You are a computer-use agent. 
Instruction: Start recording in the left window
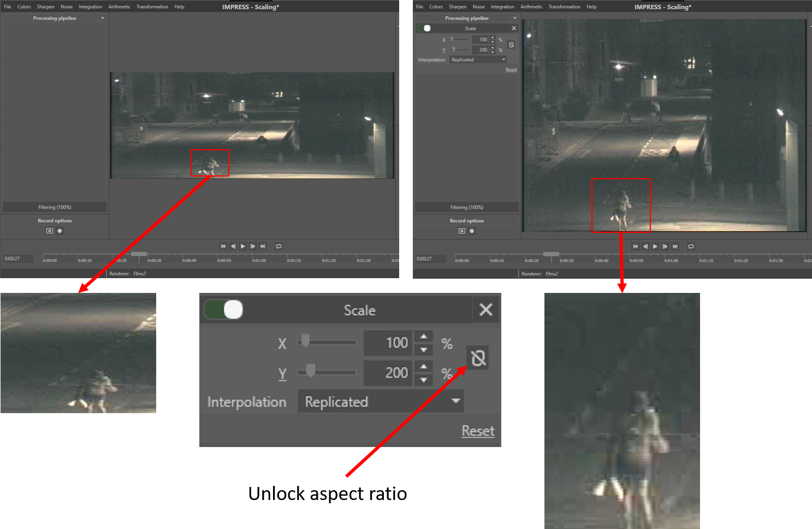click(x=60, y=231)
